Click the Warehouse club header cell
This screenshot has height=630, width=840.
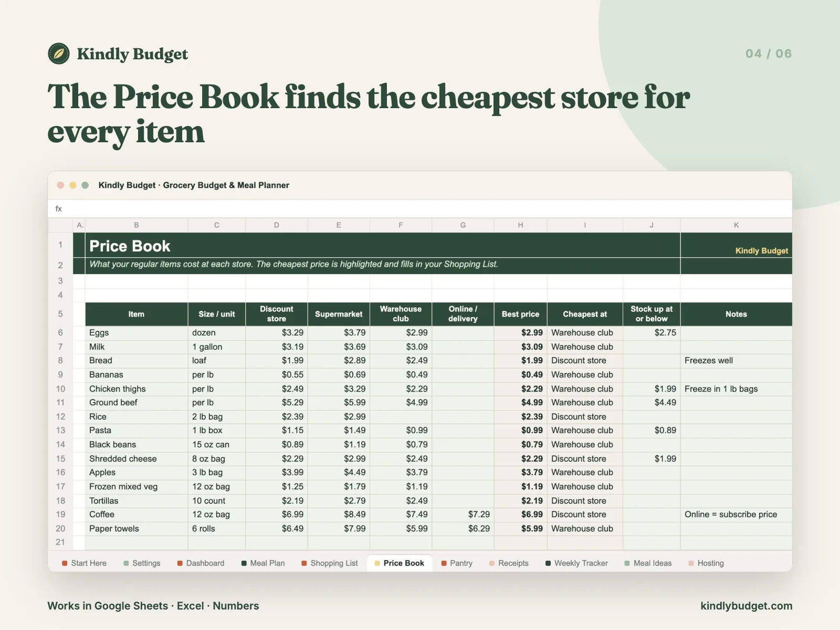(x=401, y=314)
